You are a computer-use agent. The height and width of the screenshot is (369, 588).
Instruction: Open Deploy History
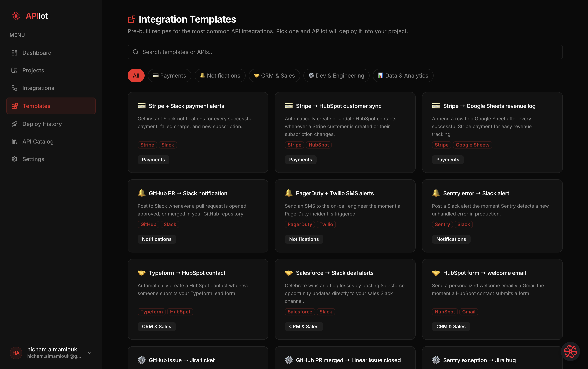click(x=51, y=124)
